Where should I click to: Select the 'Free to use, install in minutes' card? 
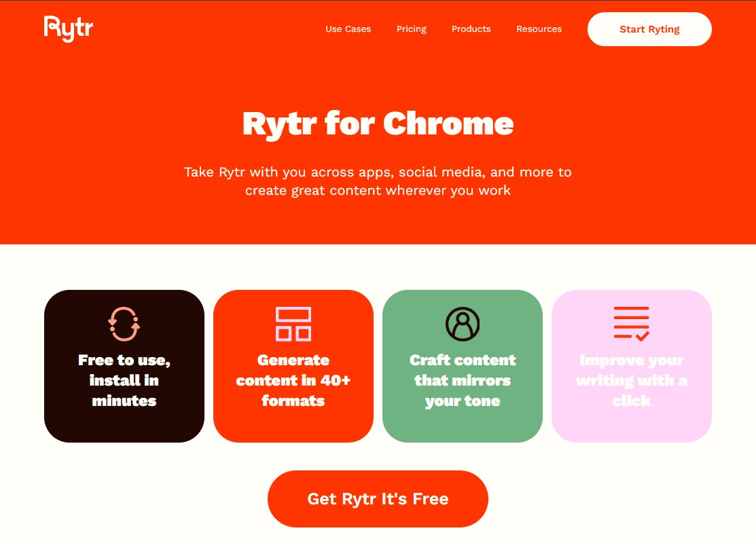pyautogui.click(x=124, y=365)
